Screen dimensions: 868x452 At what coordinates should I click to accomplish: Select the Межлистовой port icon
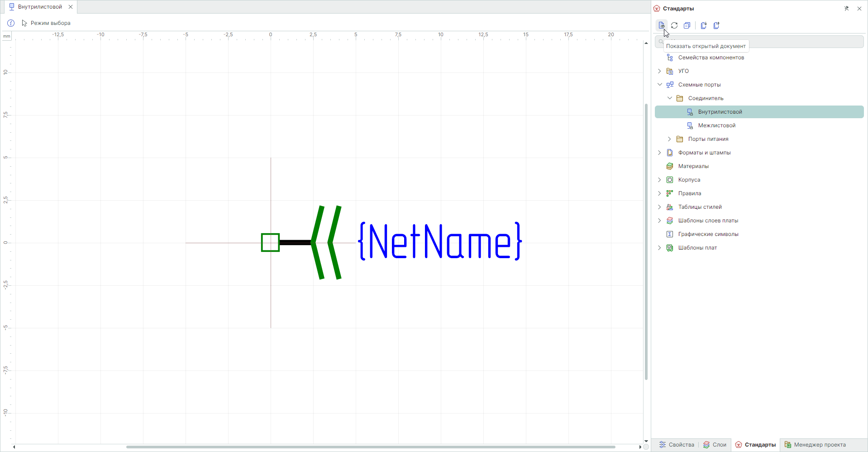(690, 125)
